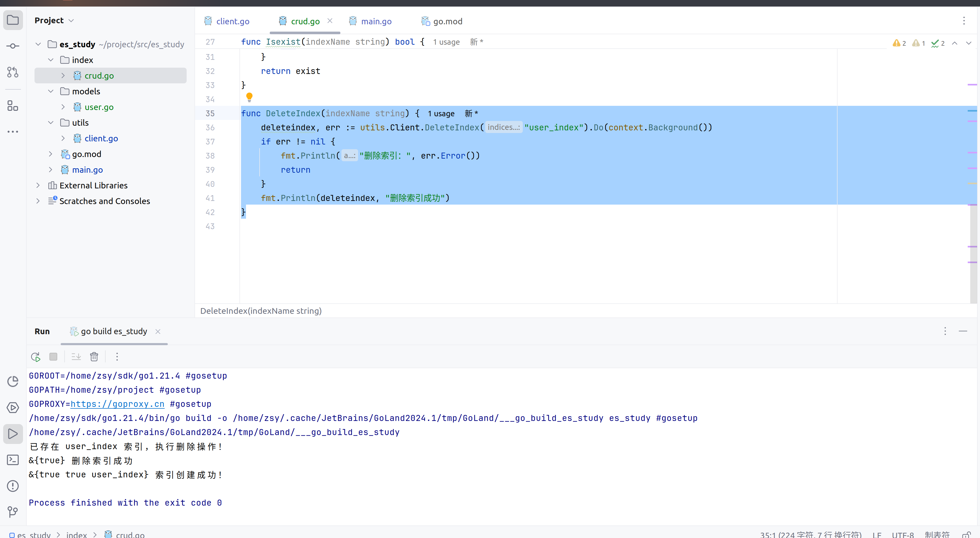Click '1 usage' hint on Isexist

click(x=446, y=42)
